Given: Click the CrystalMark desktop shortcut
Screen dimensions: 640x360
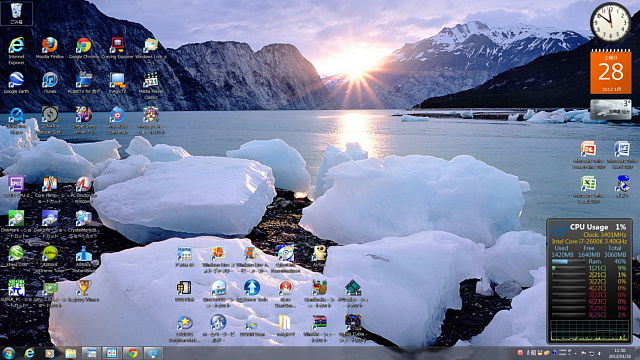Looking at the screenshot, I should (x=84, y=224).
